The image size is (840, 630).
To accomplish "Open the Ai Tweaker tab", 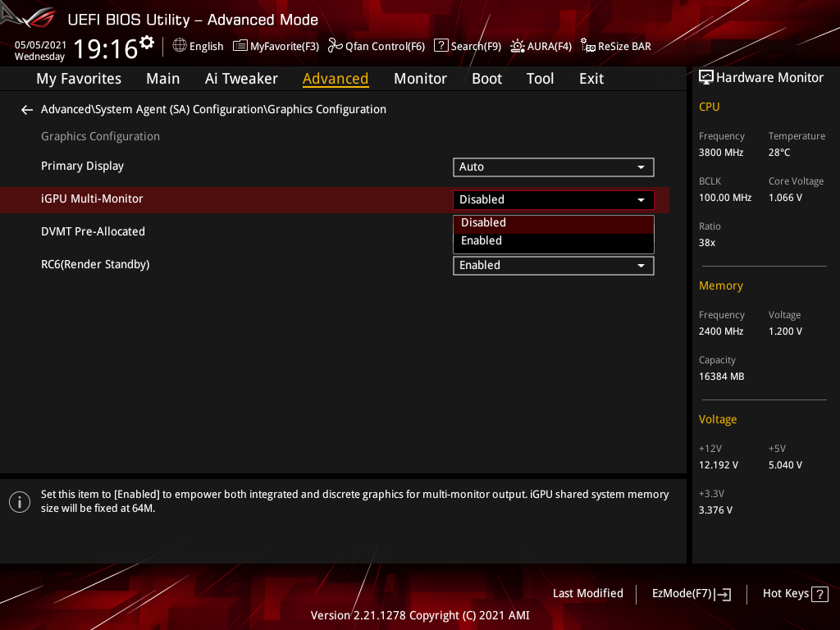I will point(241,79).
